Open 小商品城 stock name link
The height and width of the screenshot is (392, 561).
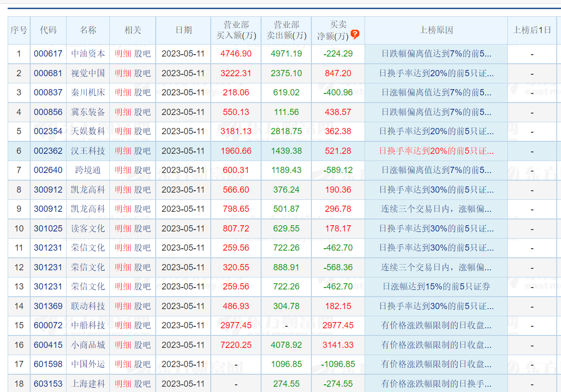click(x=88, y=345)
